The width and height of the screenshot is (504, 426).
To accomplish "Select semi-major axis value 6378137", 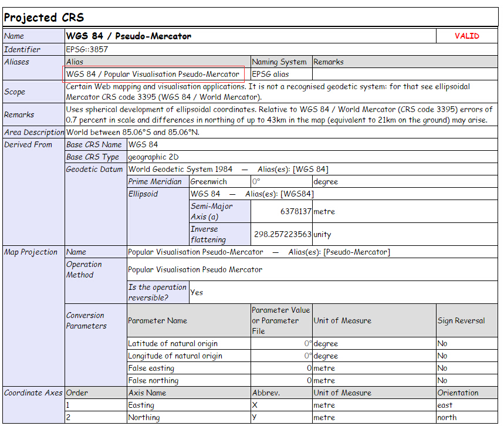I will (296, 211).
